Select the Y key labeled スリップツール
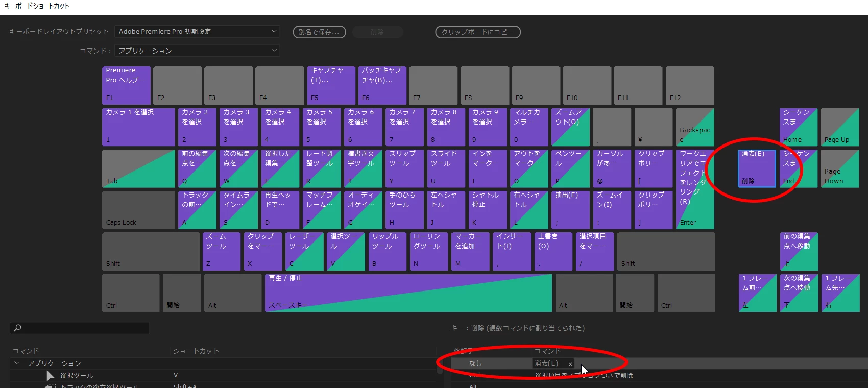 click(404, 168)
